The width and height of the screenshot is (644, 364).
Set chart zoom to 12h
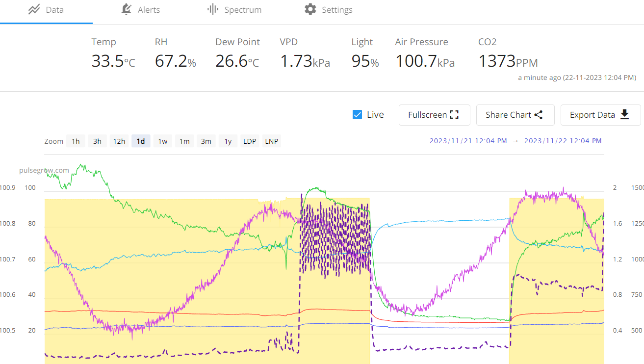(x=119, y=141)
